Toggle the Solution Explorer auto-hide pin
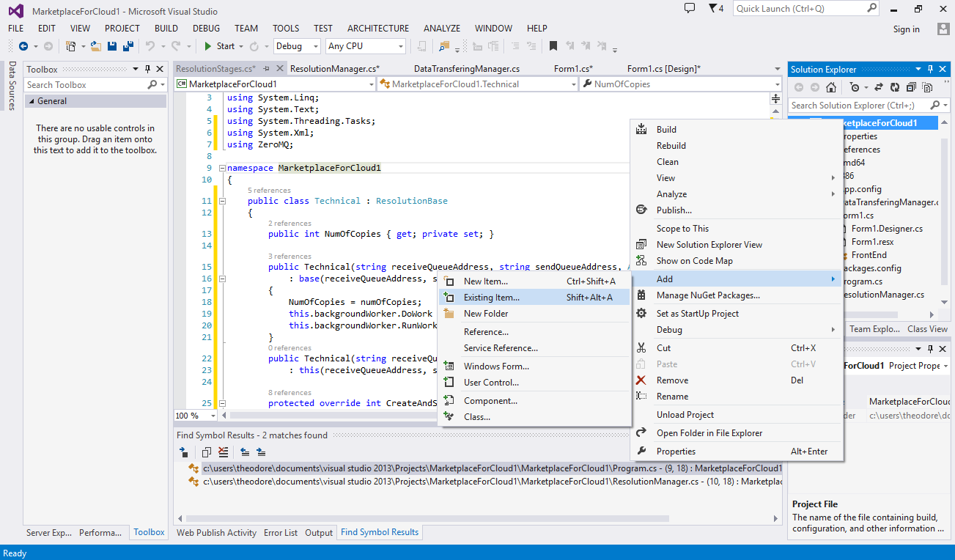This screenshot has width=955, height=560. point(932,69)
